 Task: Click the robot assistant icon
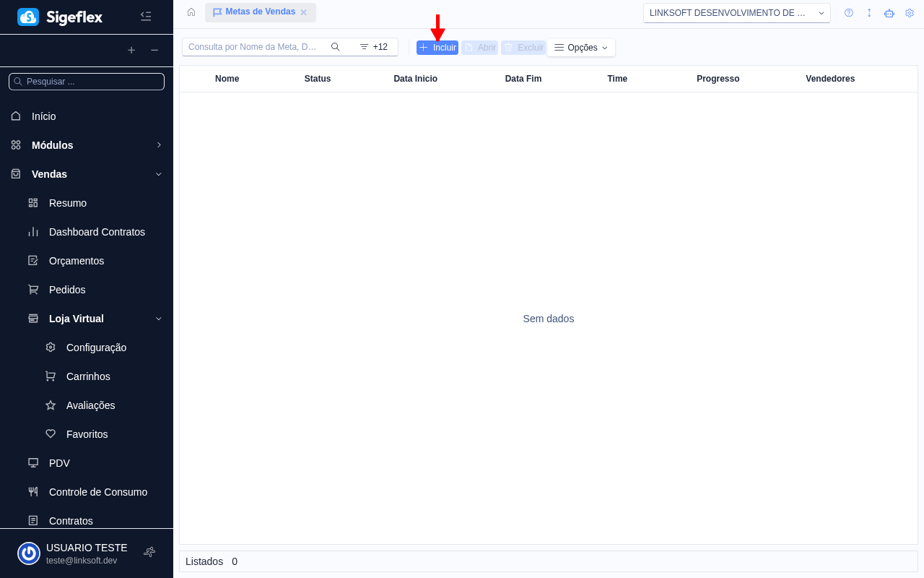(889, 13)
